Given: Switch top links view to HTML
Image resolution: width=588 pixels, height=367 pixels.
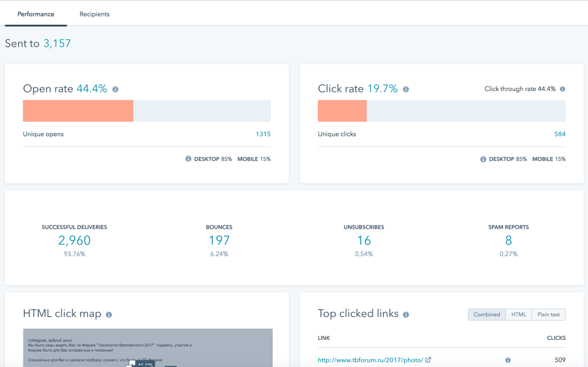Looking at the screenshot, I should coord(519,315).
